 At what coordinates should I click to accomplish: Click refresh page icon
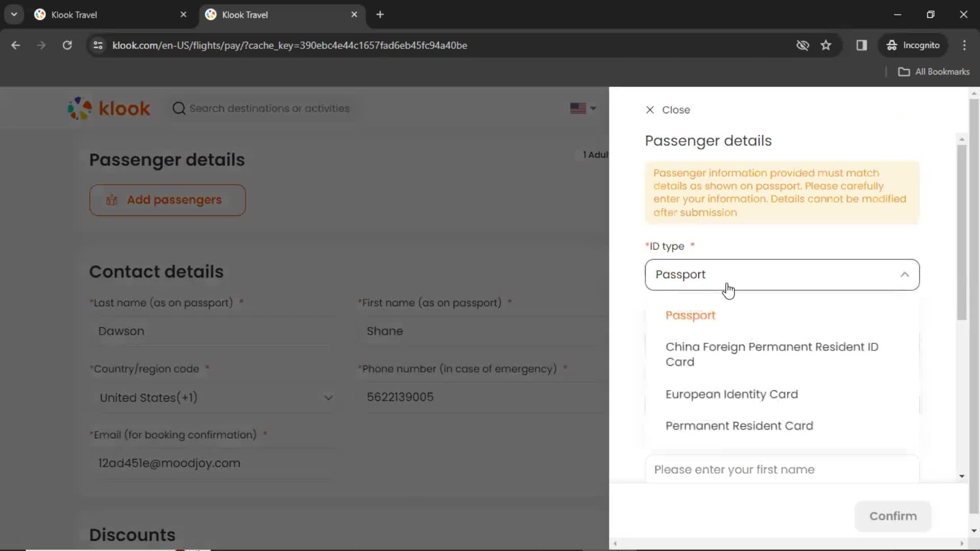tap(67, 45)
